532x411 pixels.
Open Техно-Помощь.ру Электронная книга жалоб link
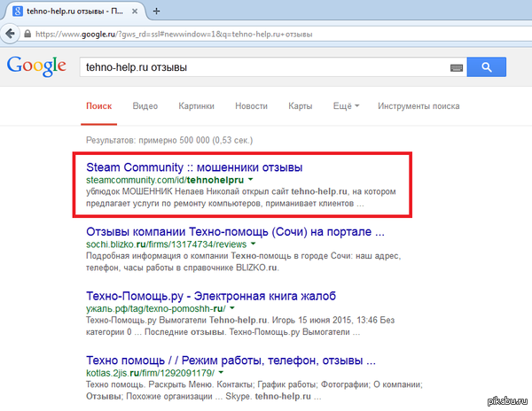coord(222,296)
